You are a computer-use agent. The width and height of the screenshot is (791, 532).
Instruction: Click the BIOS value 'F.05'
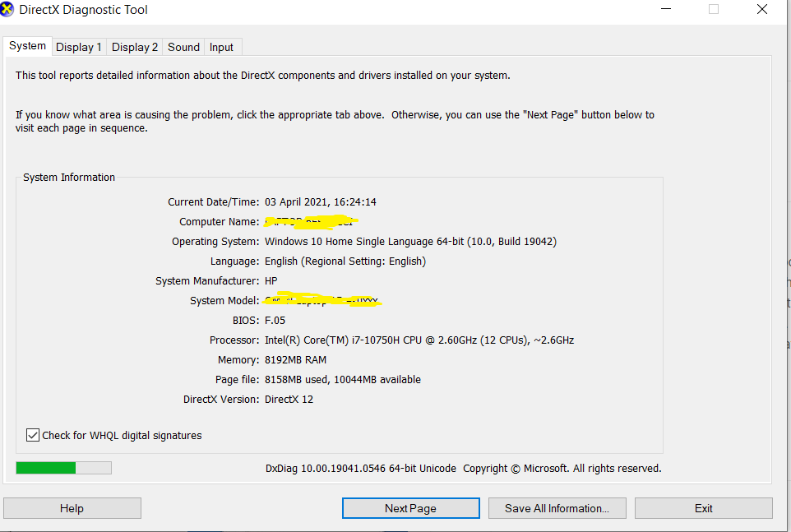[x=275, y=320]
